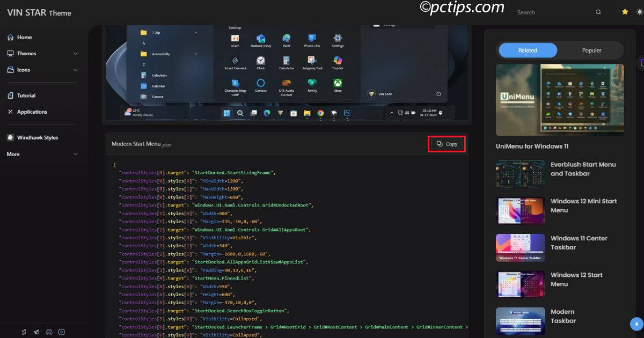The image size is (644, 338).
Task: Click the "StartDocked.StartSizingFrame" value
Action: (x=234, y=173)
